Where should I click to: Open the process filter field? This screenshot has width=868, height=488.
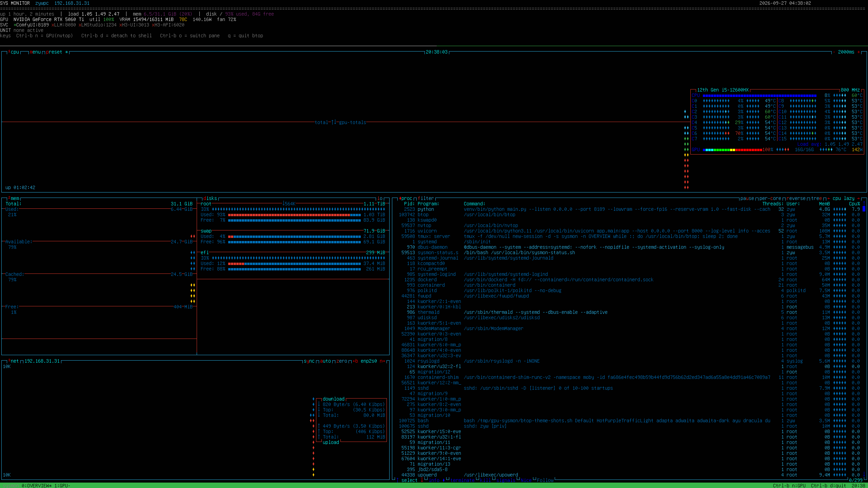(x=426, y=198)
